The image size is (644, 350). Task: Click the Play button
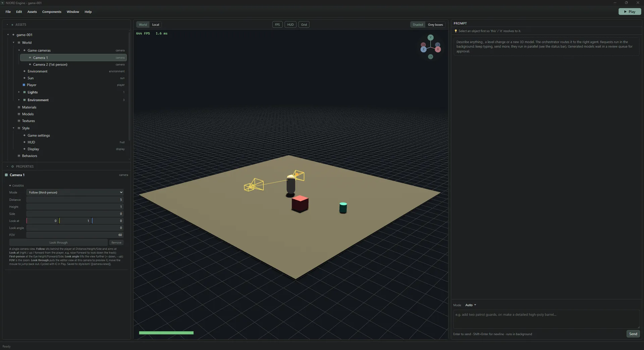[x=630, y=12]
